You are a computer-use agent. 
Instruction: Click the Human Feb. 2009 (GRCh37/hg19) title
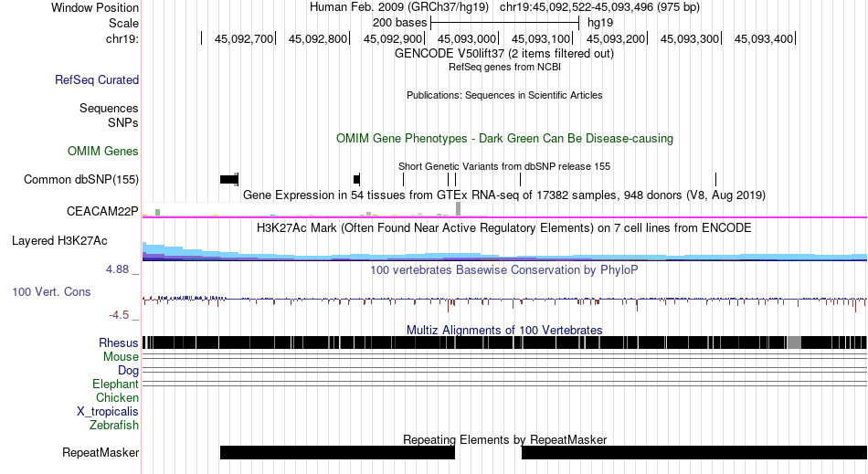399,7
